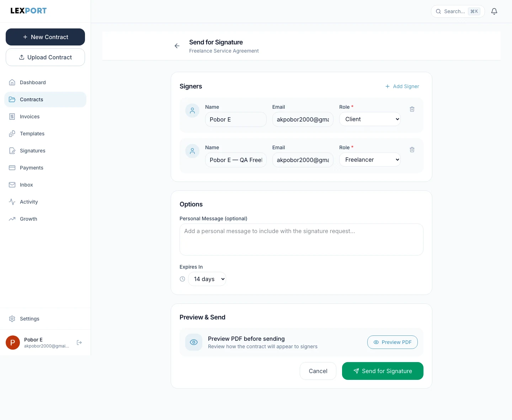This screenshot has width=512, height=420.
Task: Click the LEXPORT logo
Action: click(x=28, y=11)
